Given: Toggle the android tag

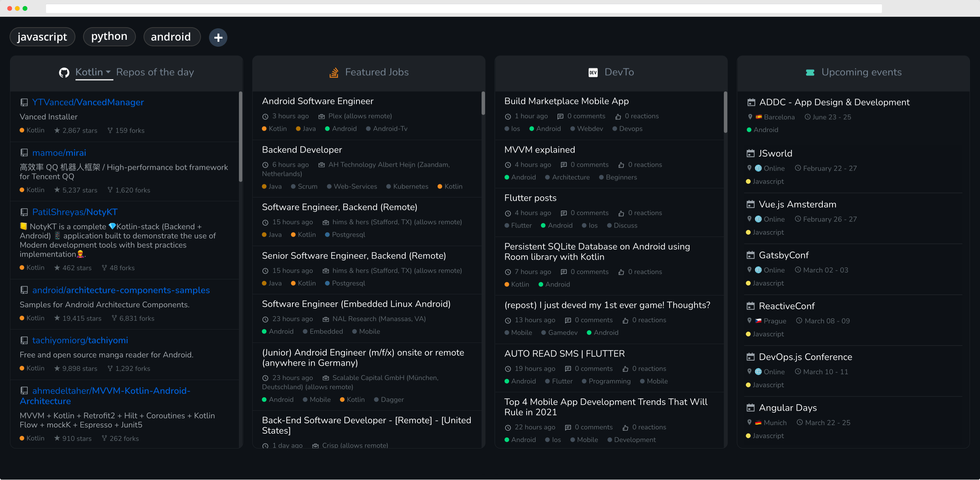Looking at the screenshot, I should coord(171,37).
